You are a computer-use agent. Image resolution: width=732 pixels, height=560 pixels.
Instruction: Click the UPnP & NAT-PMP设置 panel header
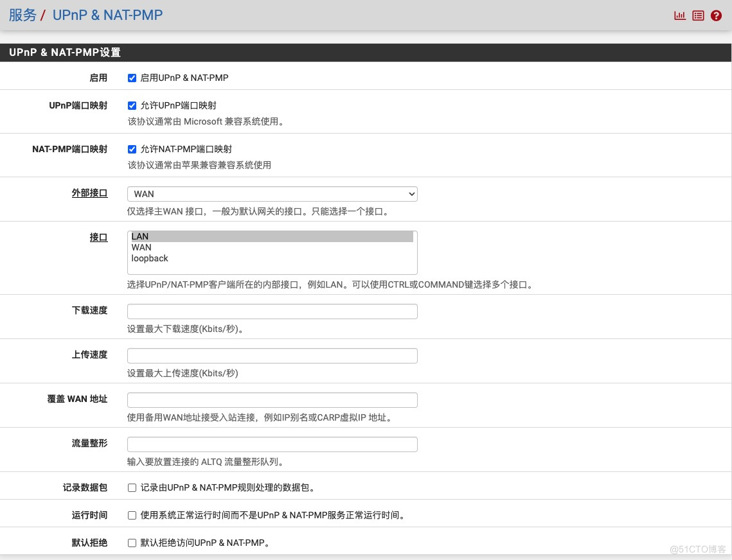(366, 52)
